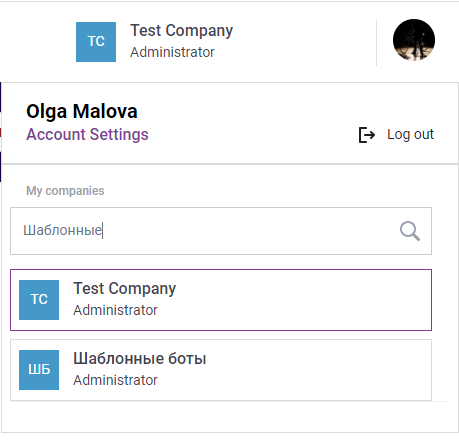The image size is (459, 444).
Task: Click the magnifying glass search icon
Action: click(x=410, y=231)
